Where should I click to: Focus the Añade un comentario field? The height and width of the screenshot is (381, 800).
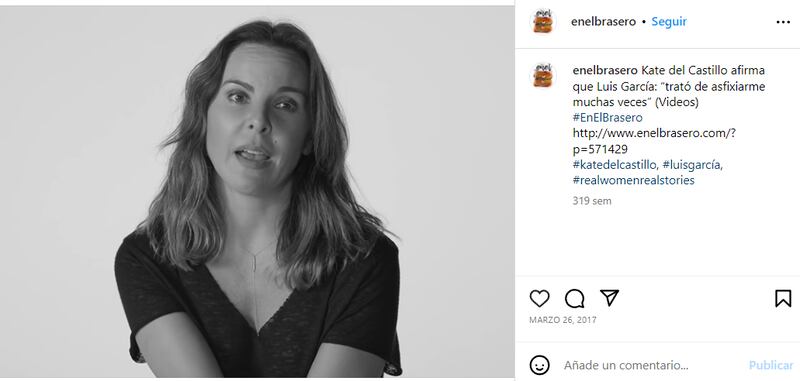pyautogui.click(x=651, y=365)
